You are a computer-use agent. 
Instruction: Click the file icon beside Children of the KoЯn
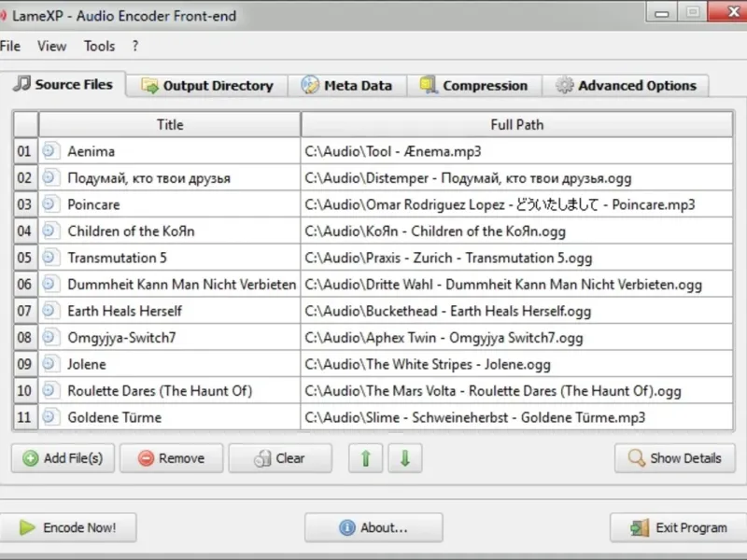click(x=50, y=231)
